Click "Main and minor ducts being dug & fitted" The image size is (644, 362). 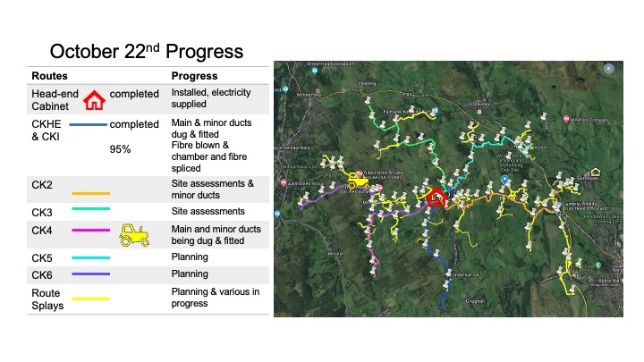(x=216, y=235)
